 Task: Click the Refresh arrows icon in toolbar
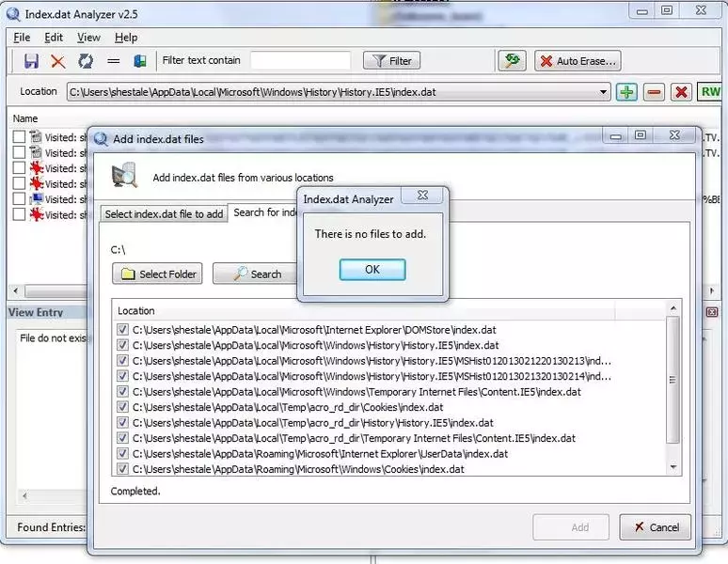click(86, 61)
